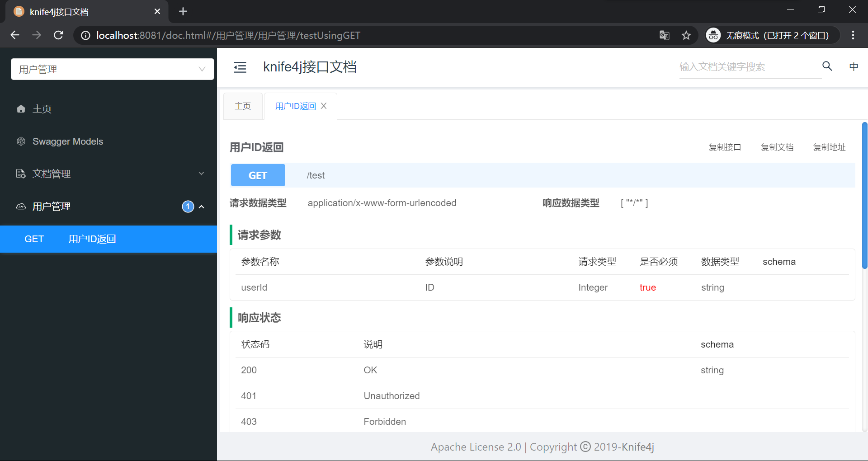Select the Swagger Models globe icon
This screenshot has width=868, height=461.
pyautogui.click(x=21, y=141)
